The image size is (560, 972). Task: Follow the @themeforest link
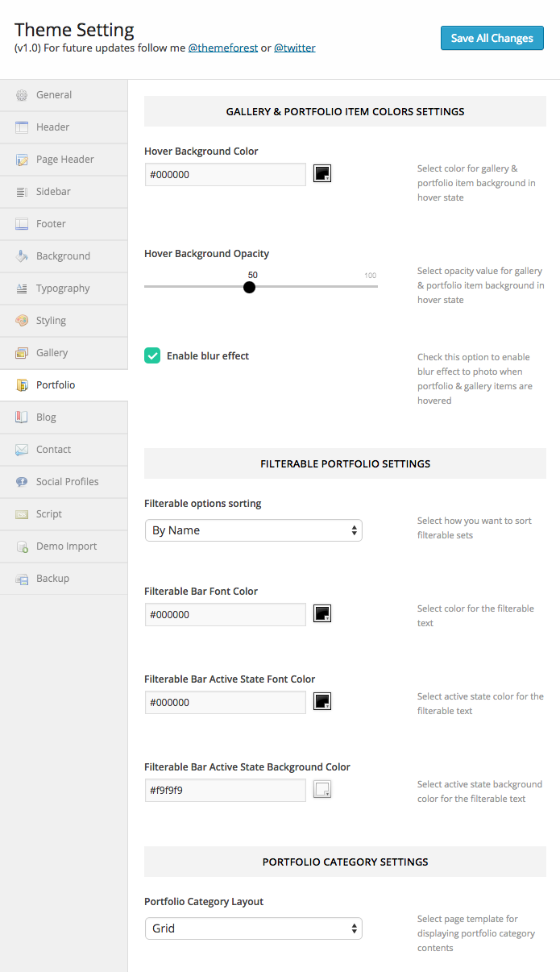pyautogui.click(x=223, y=48)
